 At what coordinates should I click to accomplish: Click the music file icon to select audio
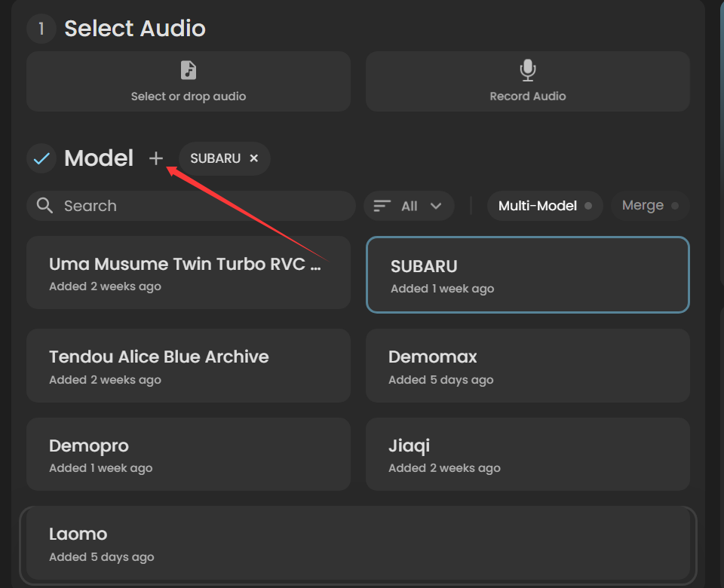(189, 70)
